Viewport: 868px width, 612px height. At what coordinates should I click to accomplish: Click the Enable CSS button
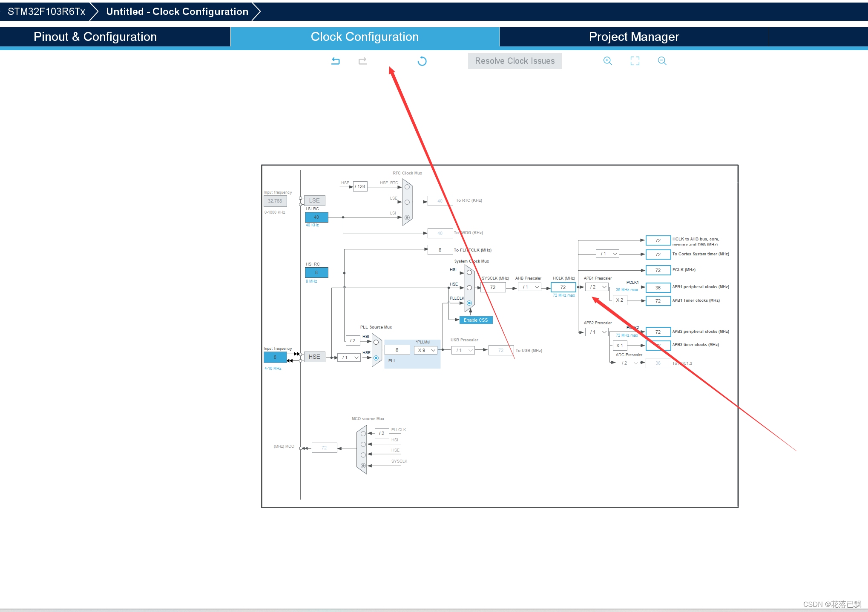click(x=476, y=320)
